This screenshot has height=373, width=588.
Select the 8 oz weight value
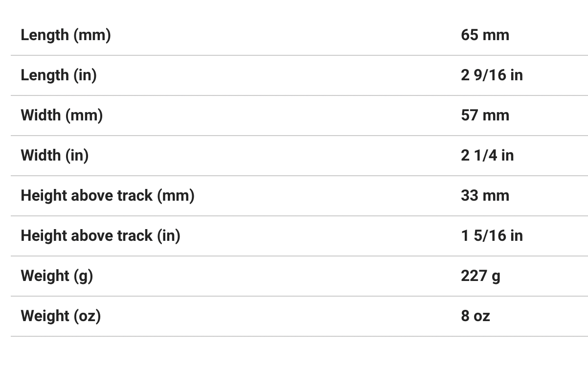[475, 316]
